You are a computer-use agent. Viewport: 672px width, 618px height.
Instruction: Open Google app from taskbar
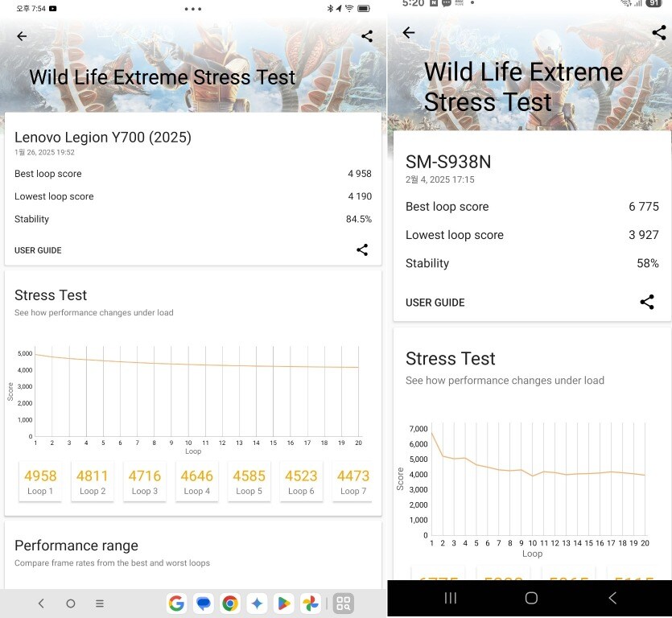(x=177, y=604)
